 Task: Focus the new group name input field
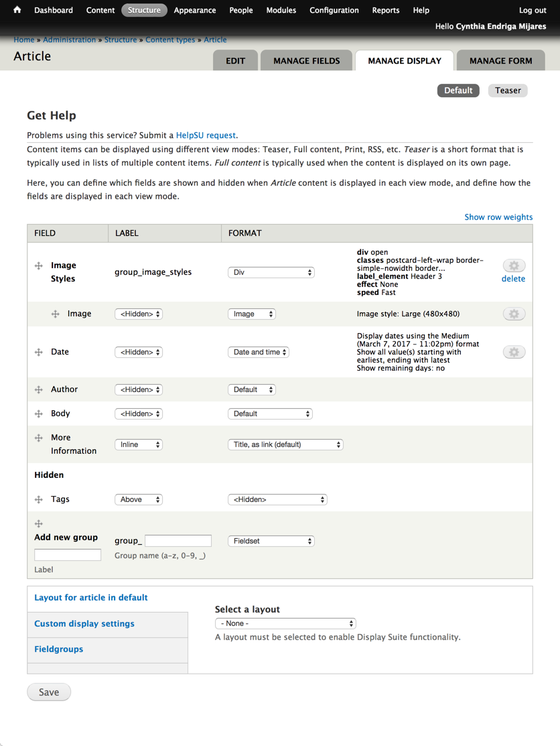178,541
